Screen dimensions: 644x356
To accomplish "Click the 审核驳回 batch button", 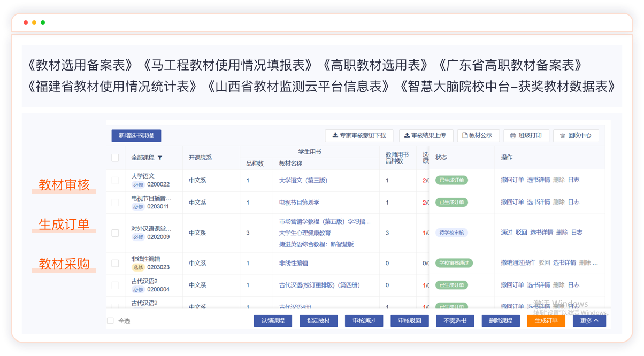I will click(409, 321).
